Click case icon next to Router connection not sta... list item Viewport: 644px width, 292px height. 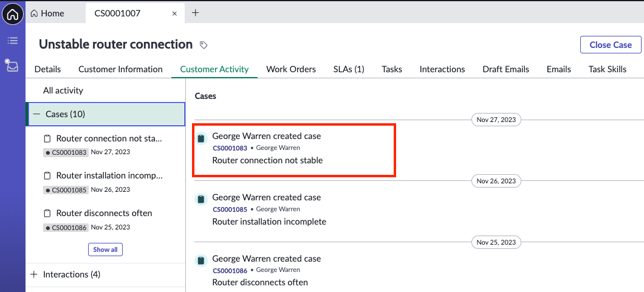click(47, 138)
